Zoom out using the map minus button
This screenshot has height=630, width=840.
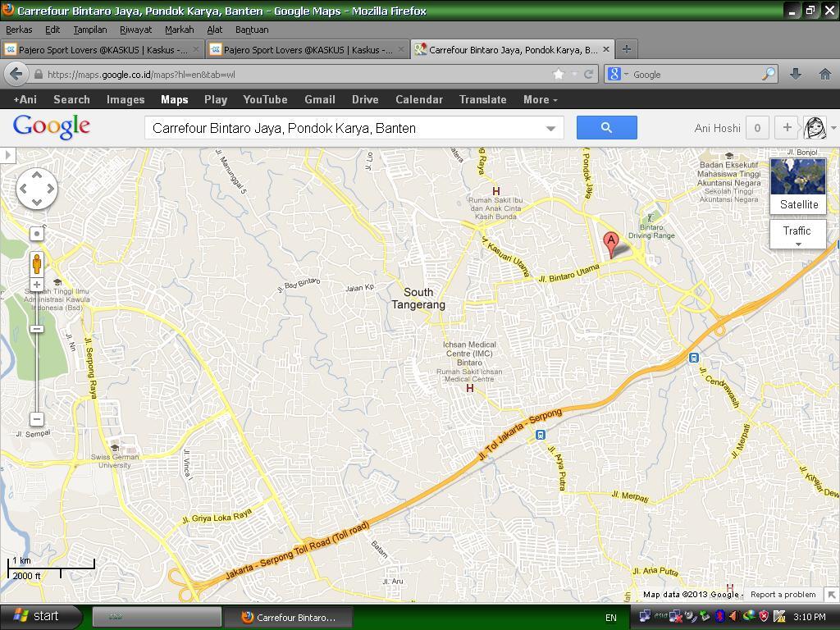[x=36, y=419]
